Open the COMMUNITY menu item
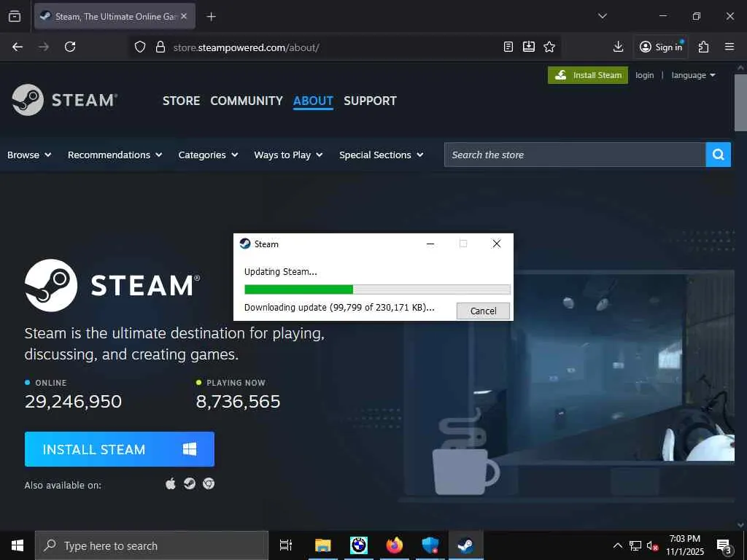 click(247, 101)
